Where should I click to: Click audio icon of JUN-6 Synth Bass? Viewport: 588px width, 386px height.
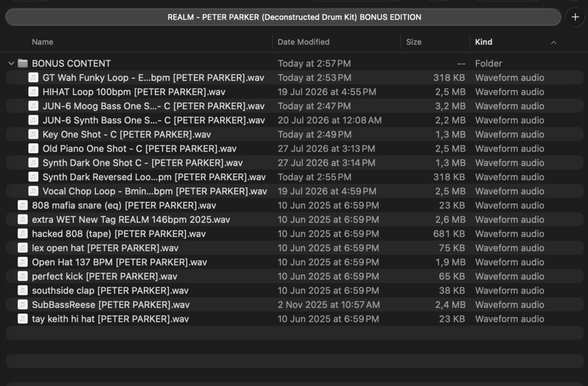click(x=33, y=120)
